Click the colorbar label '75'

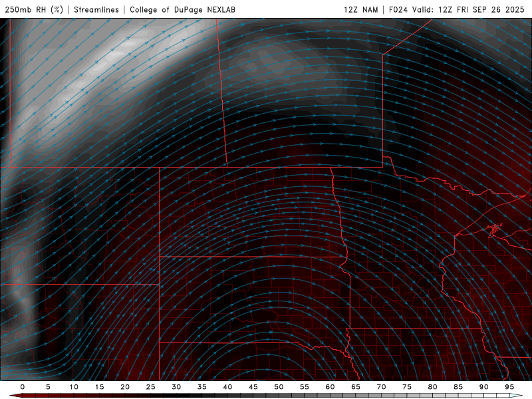pos(407,387)
